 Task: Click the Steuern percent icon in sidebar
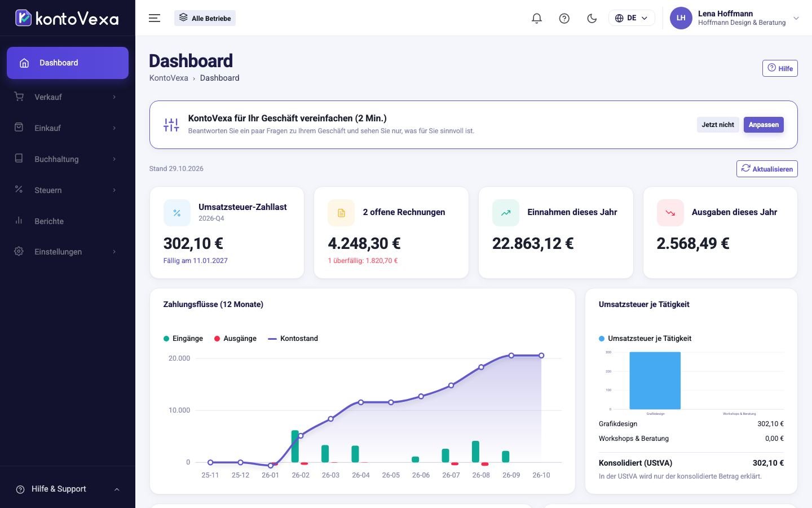click(19, 189)
